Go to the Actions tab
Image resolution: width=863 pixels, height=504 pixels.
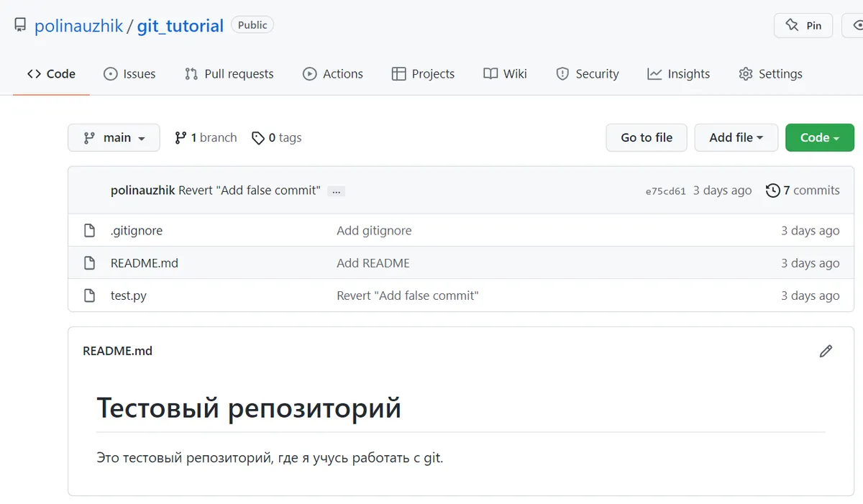[332, 73]
